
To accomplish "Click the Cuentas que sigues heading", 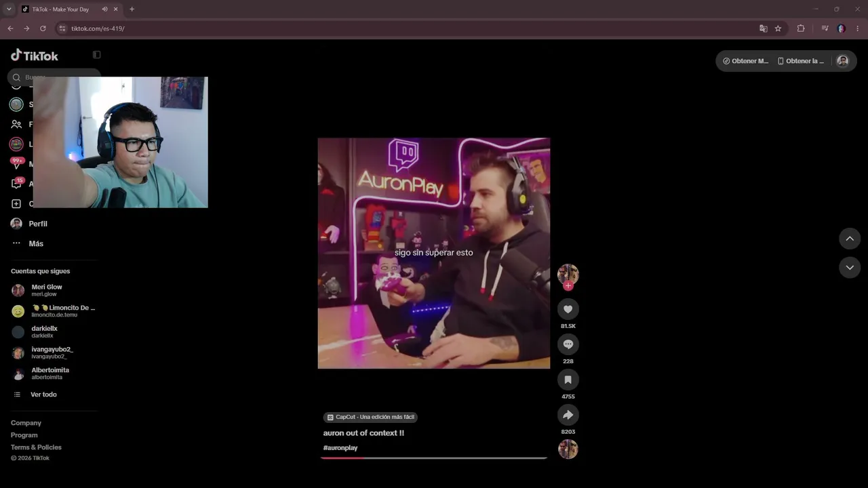I will (41, 271).
